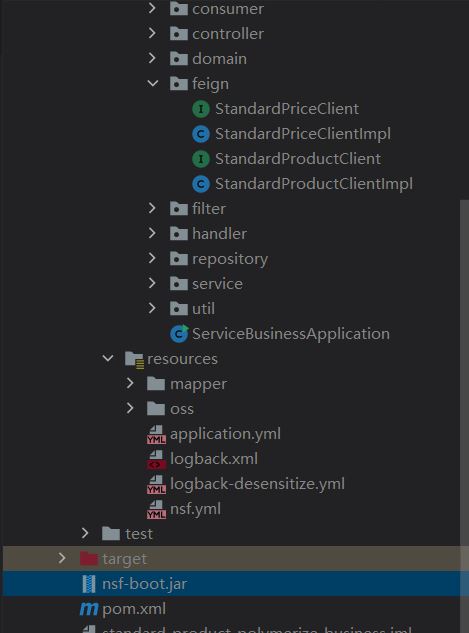This screenshot has height=633, width=469.
Task: Expand the mapper folder
Action: 130,384
